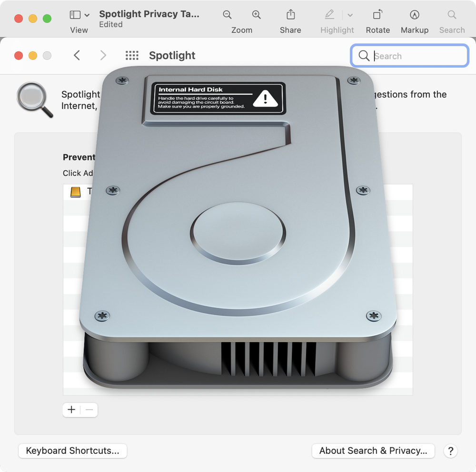This screenshot has height=472, width=476.
Task: Zoom out with the minus magnifier
Action: 228,15
